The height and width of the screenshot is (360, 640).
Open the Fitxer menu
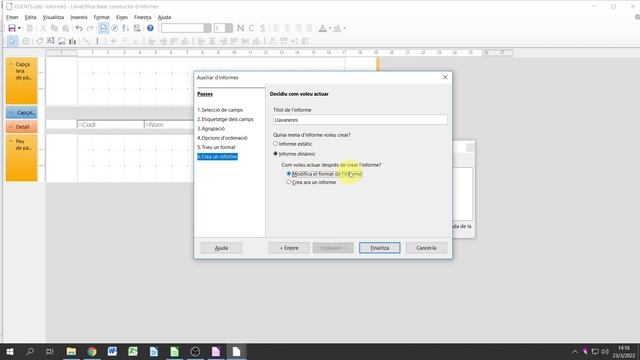[12, 17]
